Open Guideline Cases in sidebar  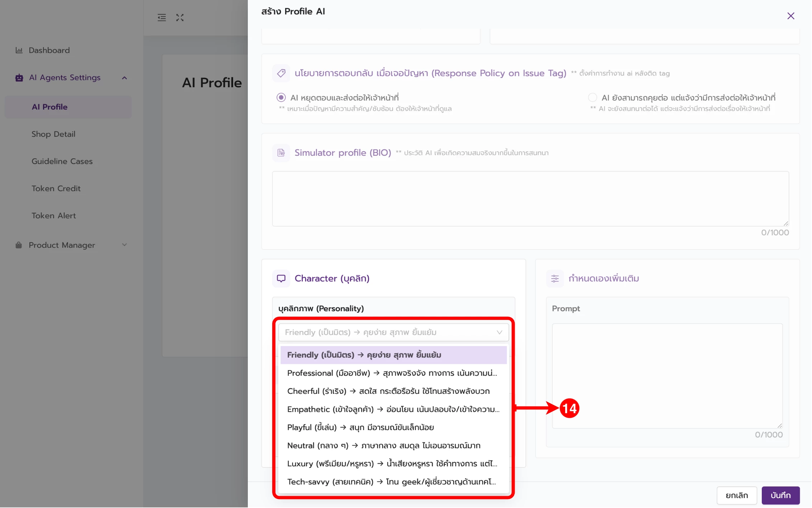[62, 162]
